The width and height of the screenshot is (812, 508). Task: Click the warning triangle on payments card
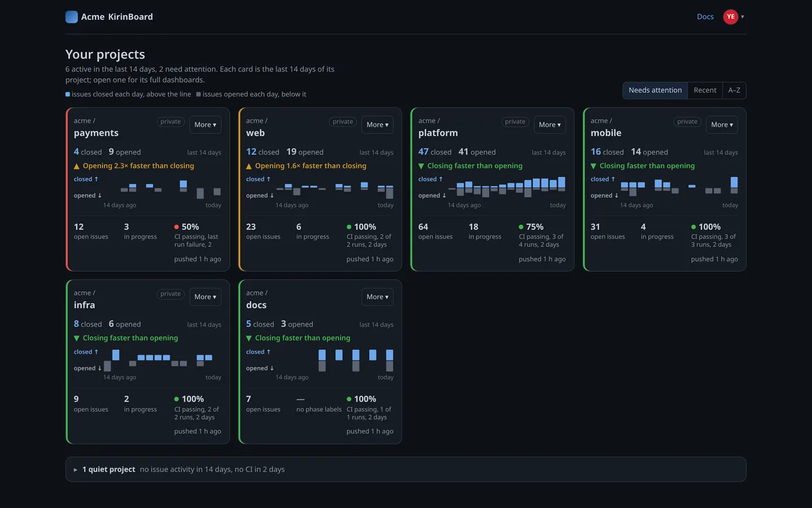tap(77, 167)
